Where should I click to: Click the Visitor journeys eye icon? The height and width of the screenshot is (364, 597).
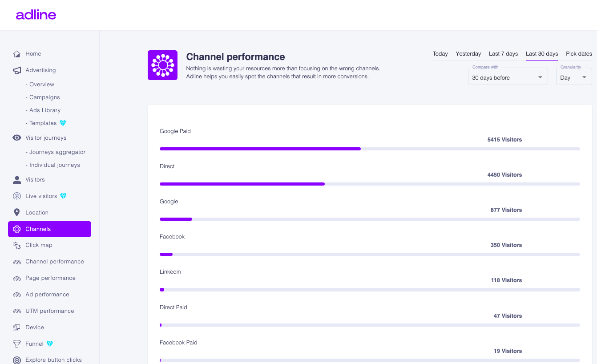17,138
